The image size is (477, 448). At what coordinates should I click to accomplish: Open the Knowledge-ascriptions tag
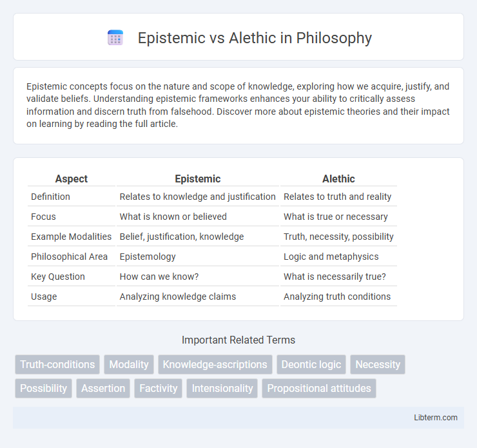pos(215,364)
